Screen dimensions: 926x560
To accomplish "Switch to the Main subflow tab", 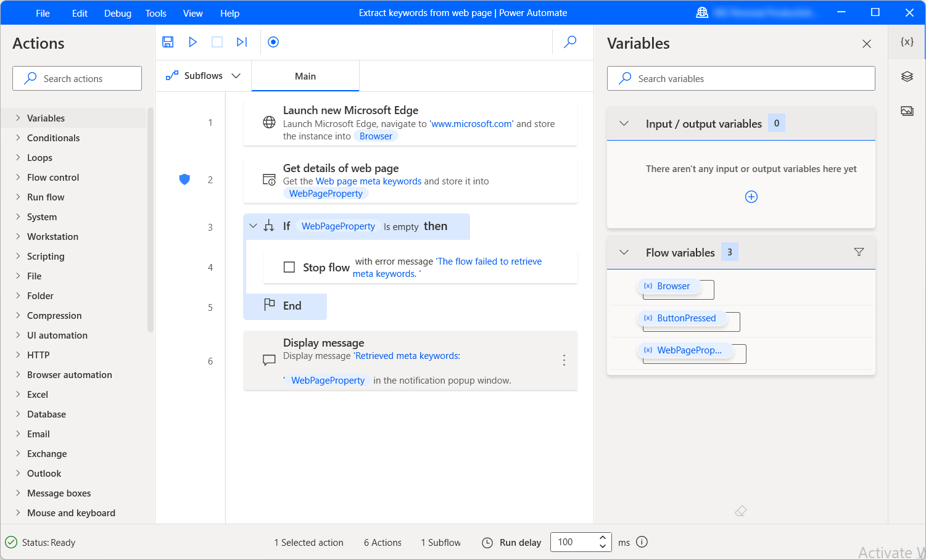I will (x=305, y=76).
